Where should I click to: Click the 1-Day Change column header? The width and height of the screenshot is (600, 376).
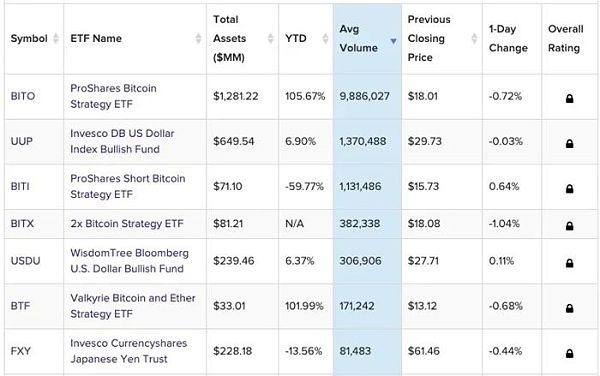click(508, 38)
